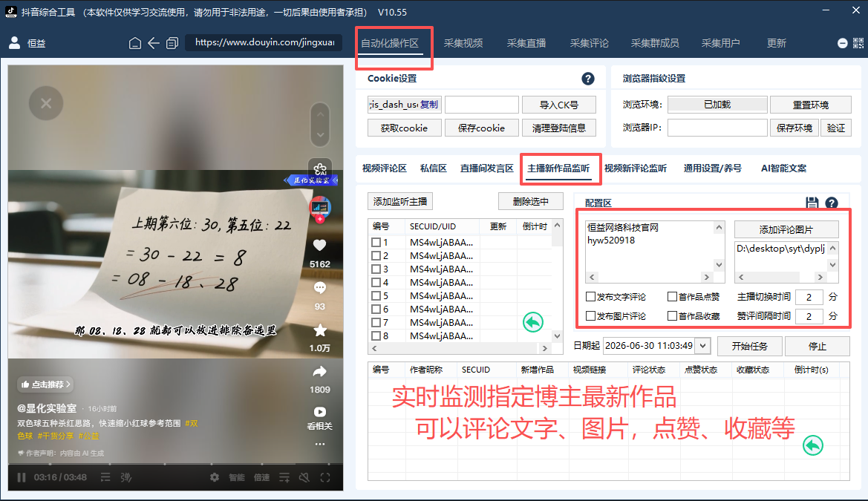
Task: Open video comments bubble icon
Action: [x=319, y=287]
